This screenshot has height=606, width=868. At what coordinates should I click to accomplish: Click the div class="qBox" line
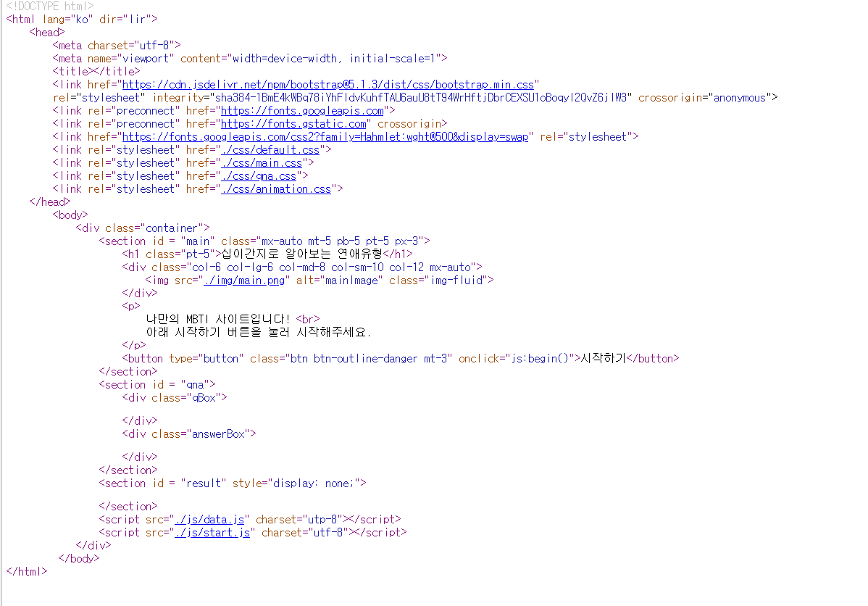pyautogui.click(x=175, y=398)
